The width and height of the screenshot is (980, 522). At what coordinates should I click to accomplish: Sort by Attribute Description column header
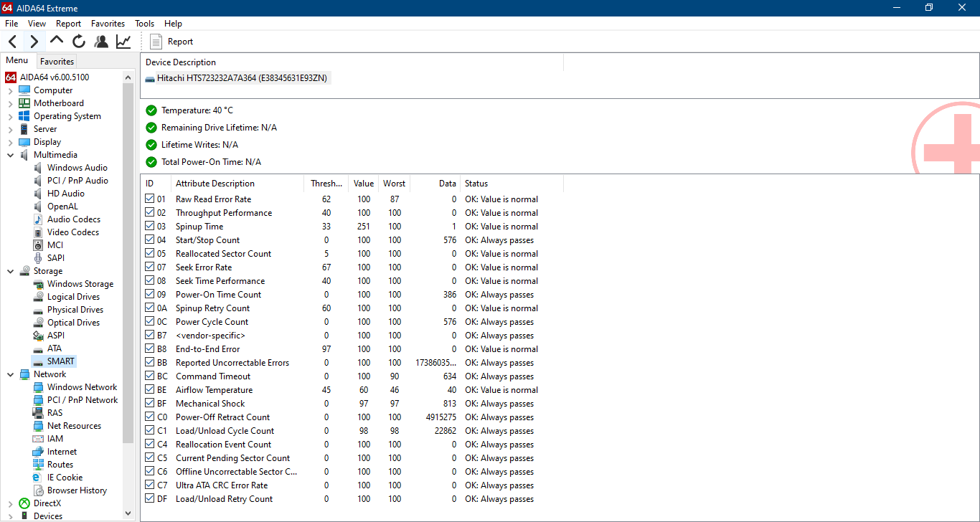(x=237, y=184)
